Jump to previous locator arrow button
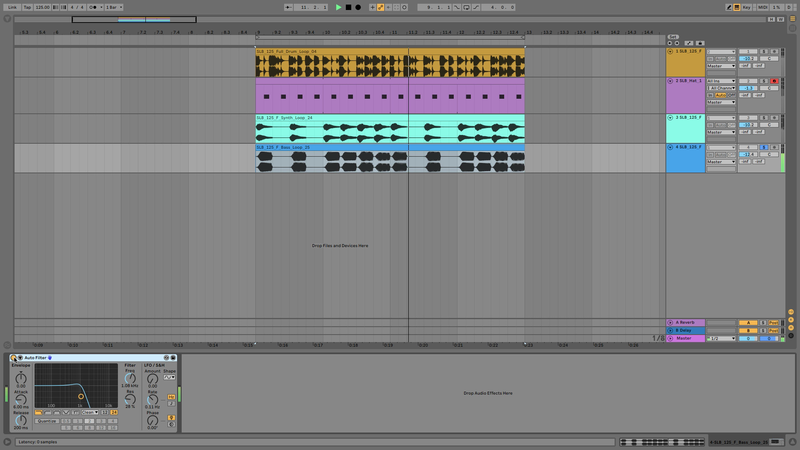Screen dimensions: 800x450 [x=669, y=43]
